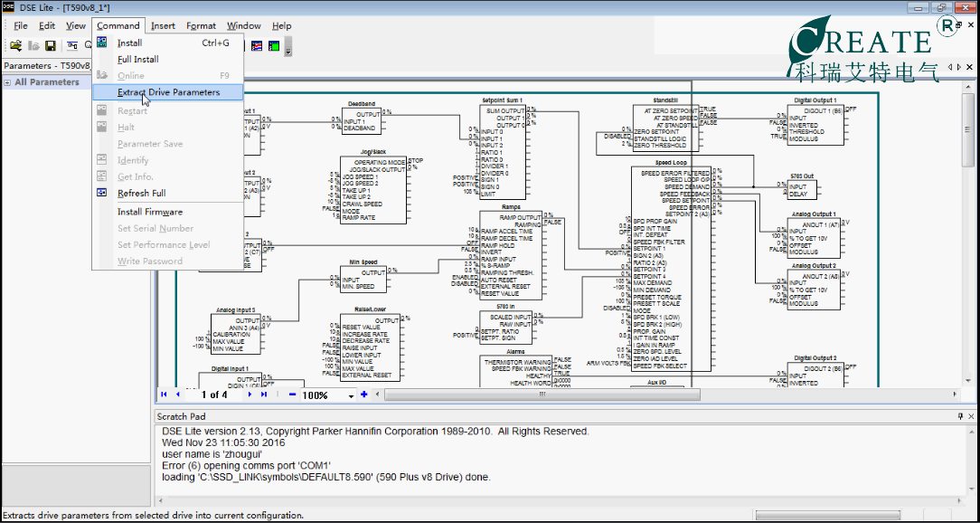Click the Analog Output 1 block
980x523 pixels.
click(814, 238)
